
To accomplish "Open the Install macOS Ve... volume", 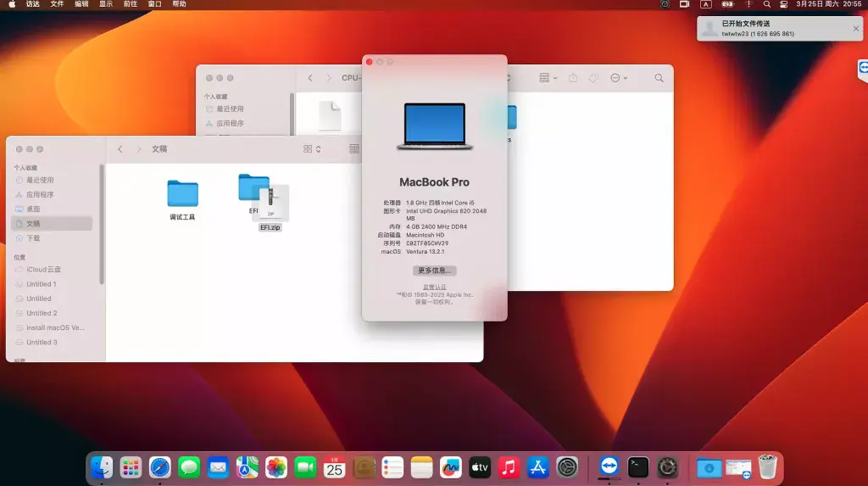I will pos(55,327).
